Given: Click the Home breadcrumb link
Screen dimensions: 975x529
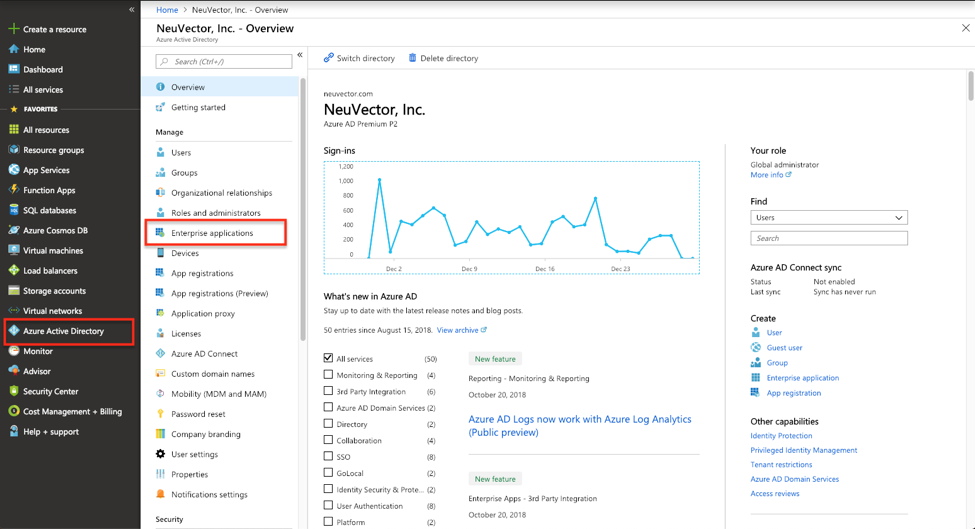Looking at the screenshot, I should (x=167, y=10).
